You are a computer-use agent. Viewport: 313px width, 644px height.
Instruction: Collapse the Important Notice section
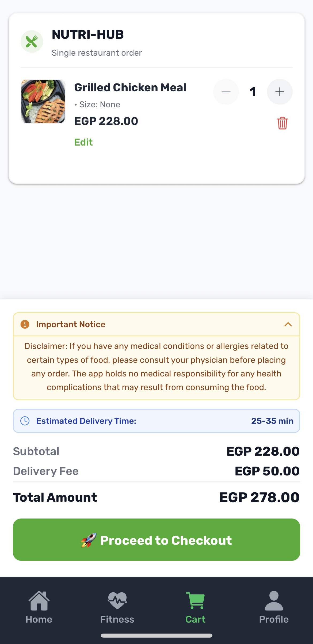click(x=288, y=324)
